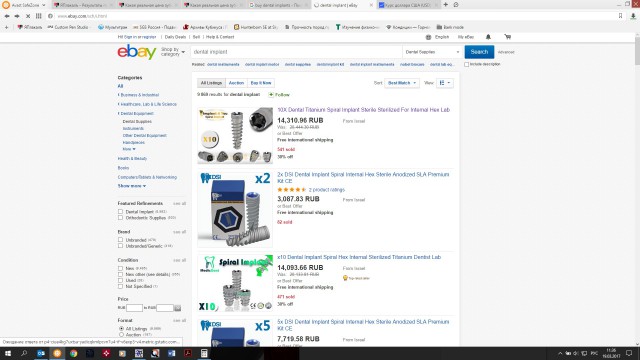This screenshot has height=360, width=640.
Task: Switch to the Buy It Now tab
Action: [x=261, y=83]
